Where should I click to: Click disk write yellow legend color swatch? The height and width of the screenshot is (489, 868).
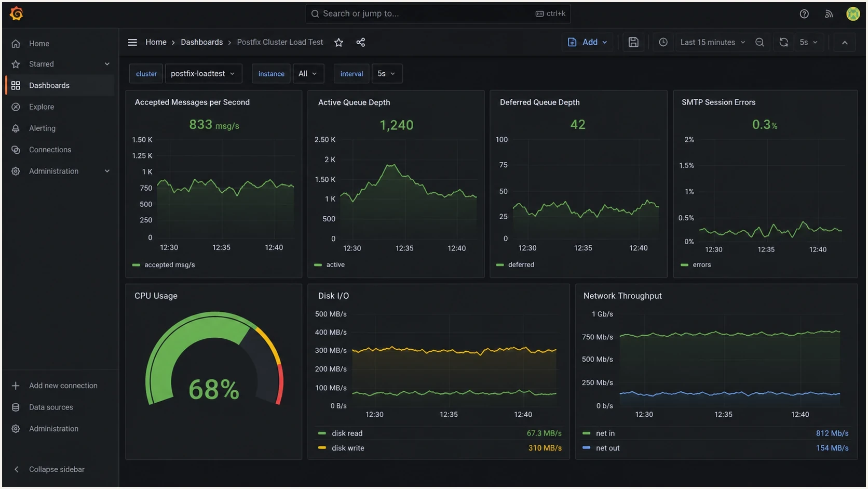point(322,447)
